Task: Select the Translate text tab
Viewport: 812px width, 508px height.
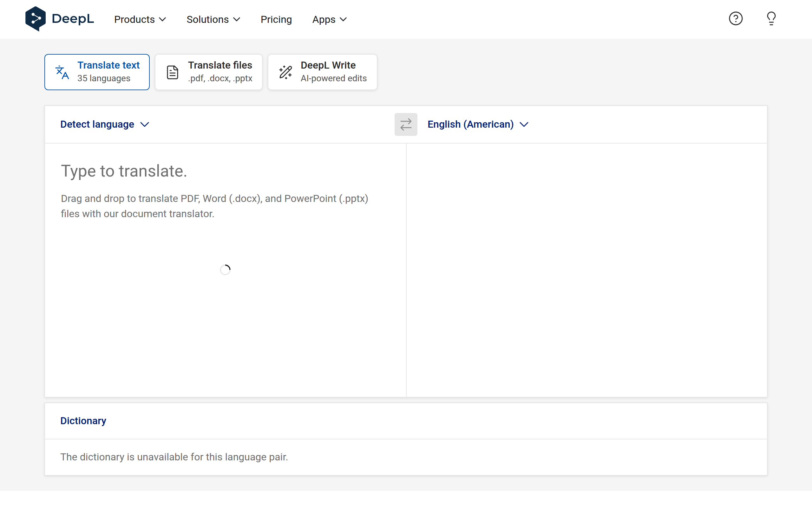Action: pos(97,72)
